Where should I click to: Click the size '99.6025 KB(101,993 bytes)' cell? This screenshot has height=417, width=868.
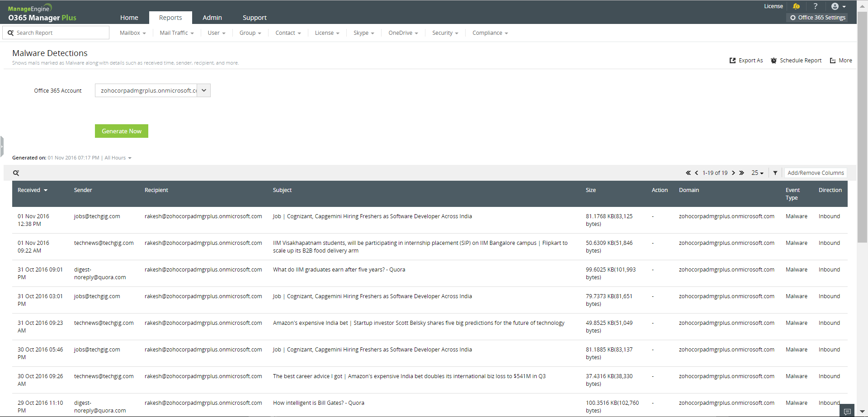coord(611,273)
